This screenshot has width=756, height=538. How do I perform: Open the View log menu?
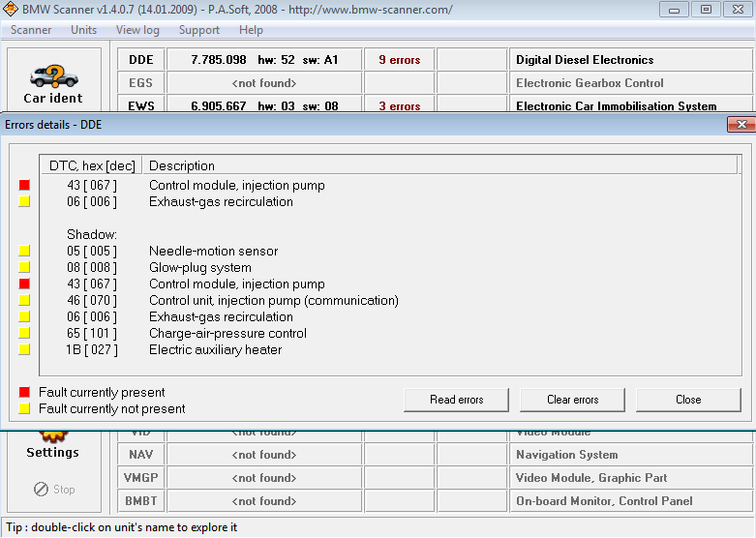(137, 30)
